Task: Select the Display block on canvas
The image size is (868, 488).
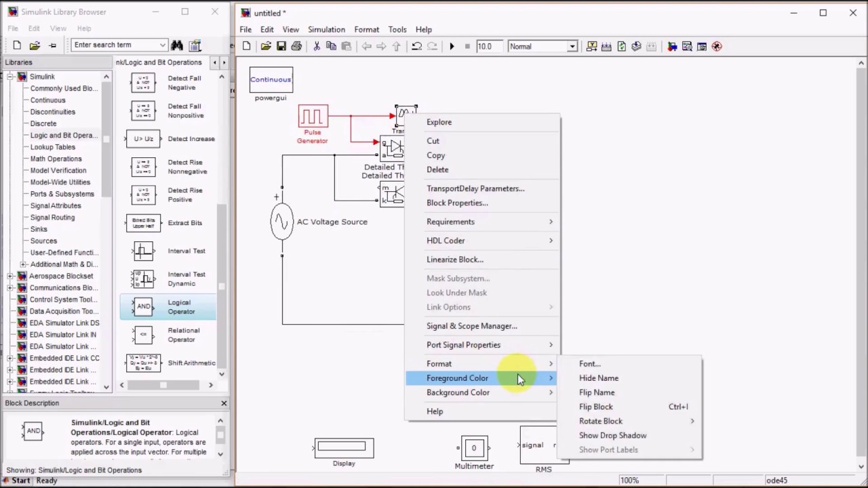Action: (x=344, y=447)
